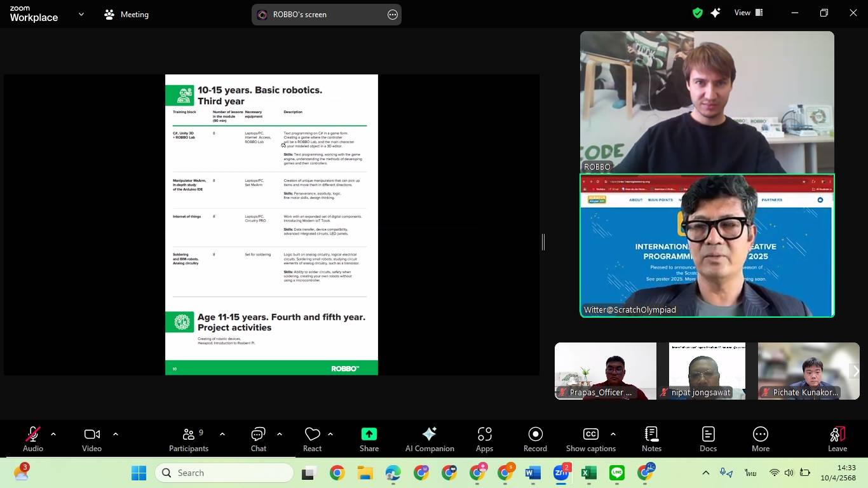Viewport: 868px width, 488px height.
Task: Expand options arrow beside Participants
Action: [x=222, y=434]
